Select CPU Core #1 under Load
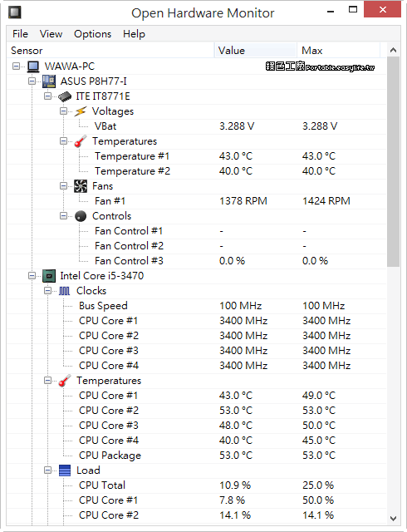The height and width of the screenshot is (532, 407). (x=197, y=500)
